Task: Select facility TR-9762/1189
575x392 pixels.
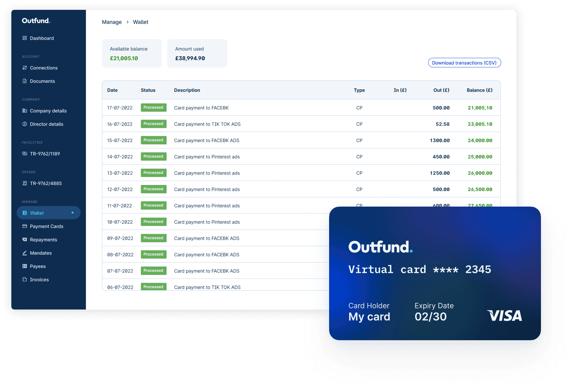Action: point(45,154)
